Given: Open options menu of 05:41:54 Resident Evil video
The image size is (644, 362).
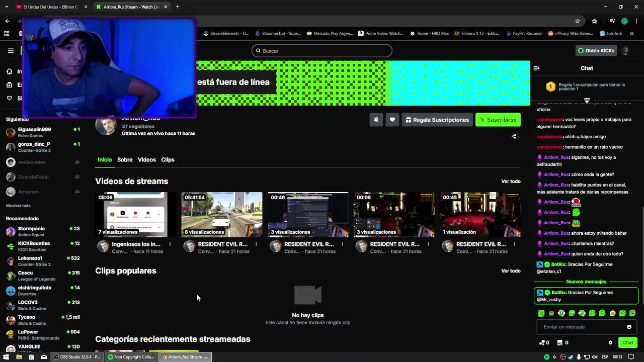Looking at the screenshot, I should [256, 244].
